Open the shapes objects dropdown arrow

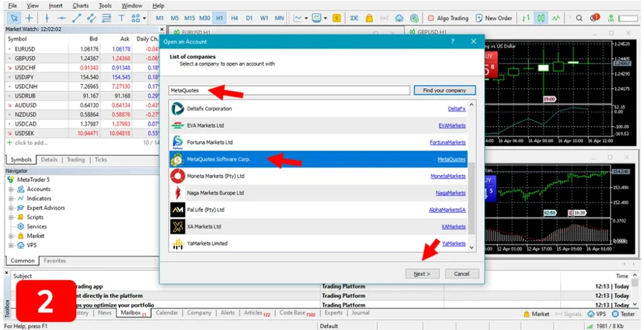[145, 18]
